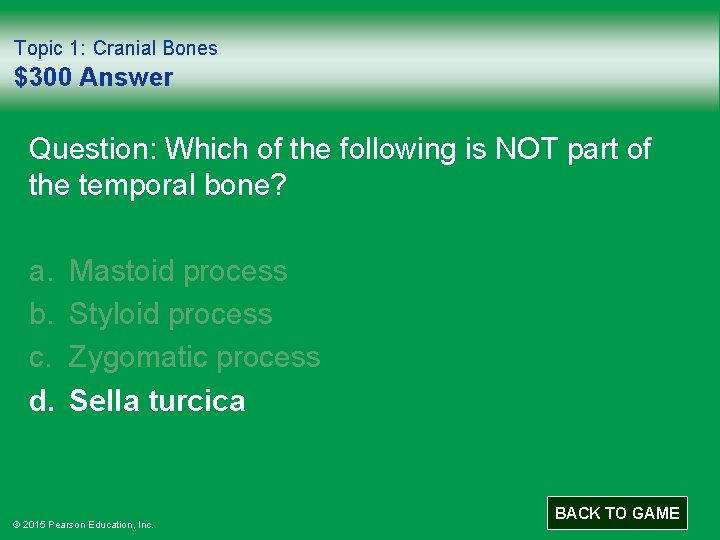Click the words "Cranial Bones" in header

coord(155,48)
